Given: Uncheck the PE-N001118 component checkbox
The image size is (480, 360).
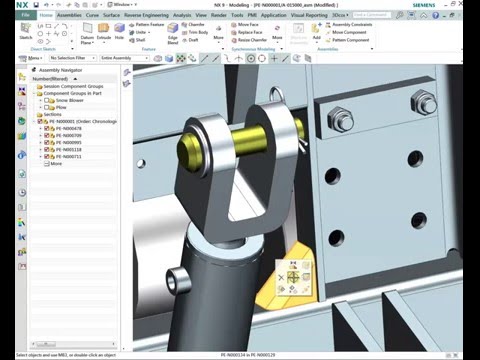Looking at the screenshot, I should (x=47, y=150).
